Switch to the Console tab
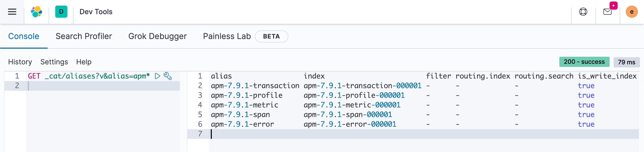Screen dimensions: 644x152 click(23, 36)
